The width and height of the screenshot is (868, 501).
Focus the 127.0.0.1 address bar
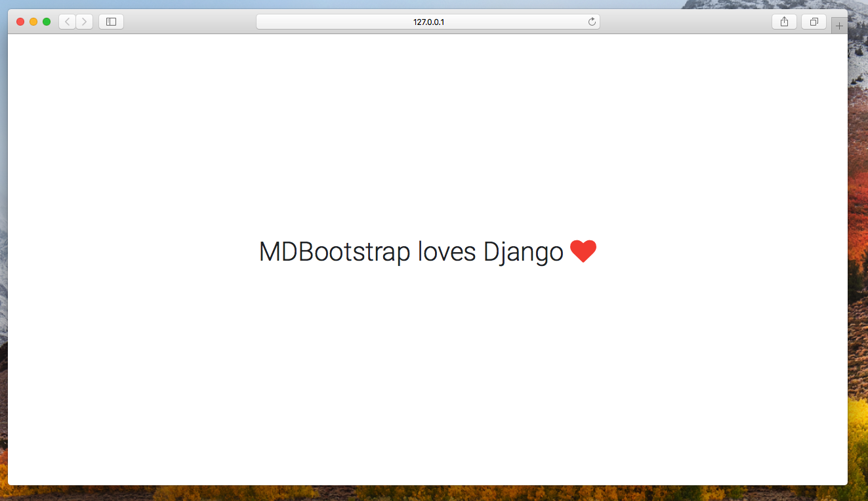click(x=428, y=22)
